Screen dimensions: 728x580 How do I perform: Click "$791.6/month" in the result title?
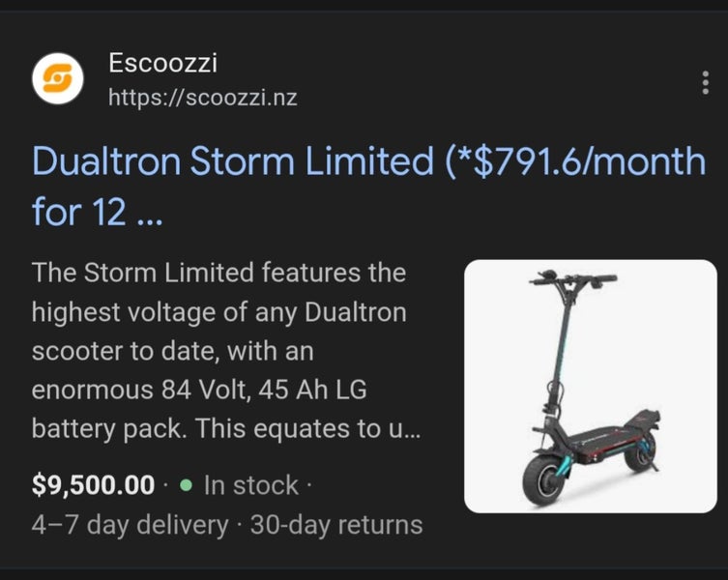coord(576,162)
